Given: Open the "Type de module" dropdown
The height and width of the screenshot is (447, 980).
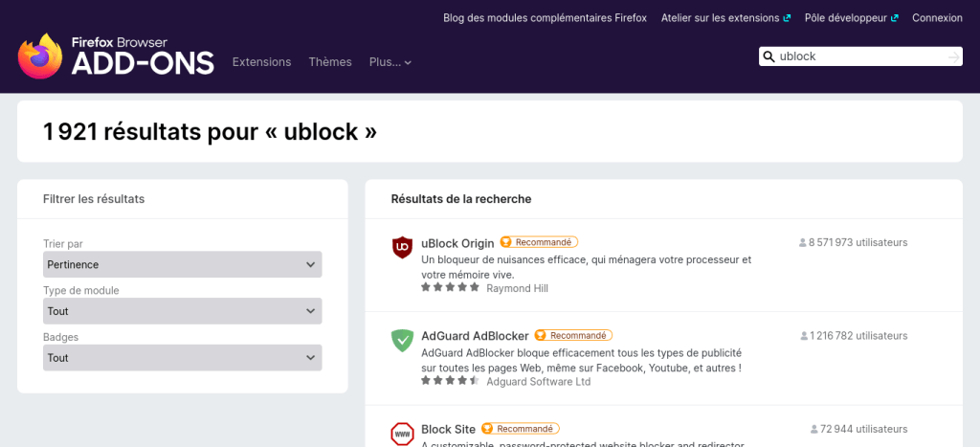Looking at the screenshot, I should point(183,311).
